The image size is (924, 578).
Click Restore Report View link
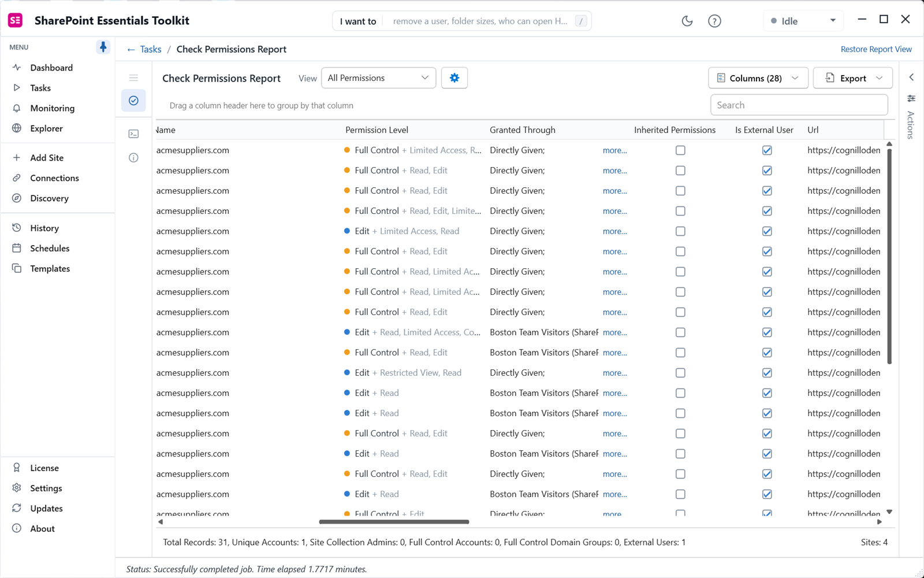click(876, 49)
